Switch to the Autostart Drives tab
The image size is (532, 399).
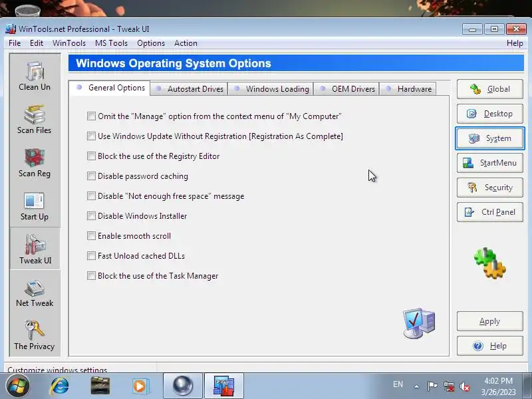[x=189, y=89]
